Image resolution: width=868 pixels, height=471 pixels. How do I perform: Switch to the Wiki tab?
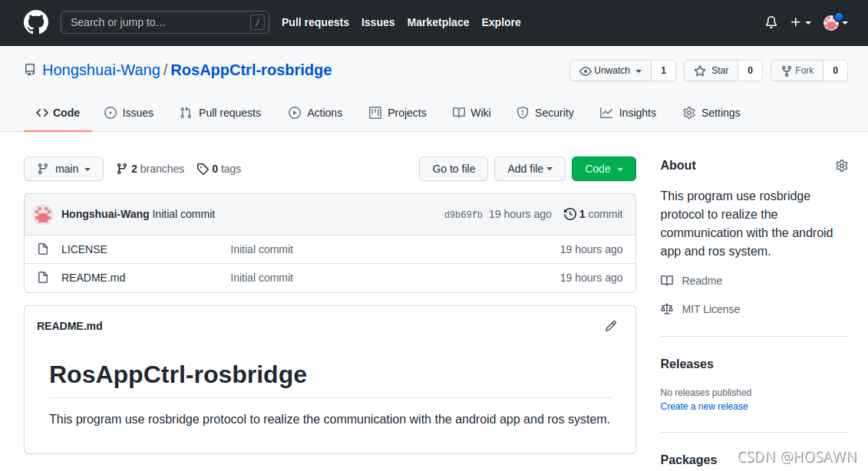click(472, 113)
